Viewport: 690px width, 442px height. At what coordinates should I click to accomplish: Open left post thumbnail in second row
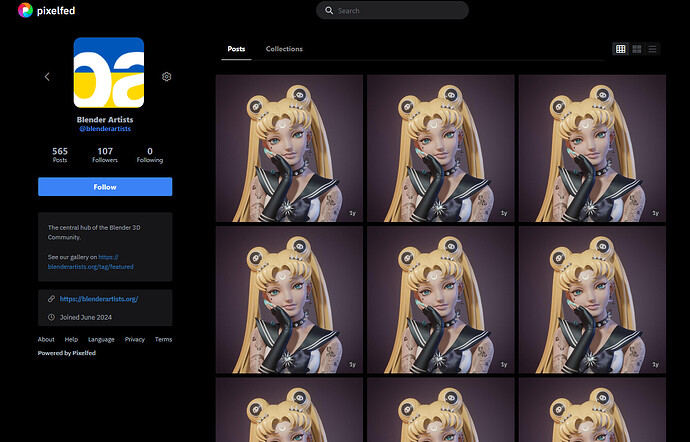tap(289, 300)
